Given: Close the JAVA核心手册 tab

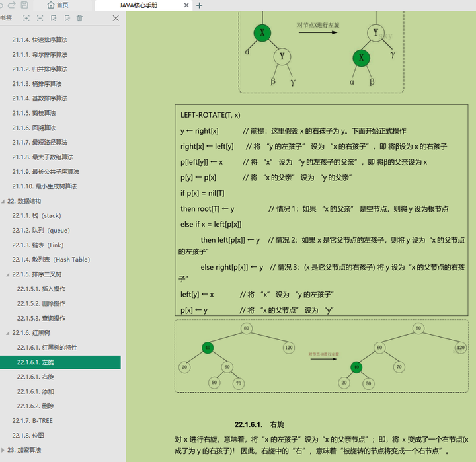Looking at the screenshot, I should pos(186,5).
